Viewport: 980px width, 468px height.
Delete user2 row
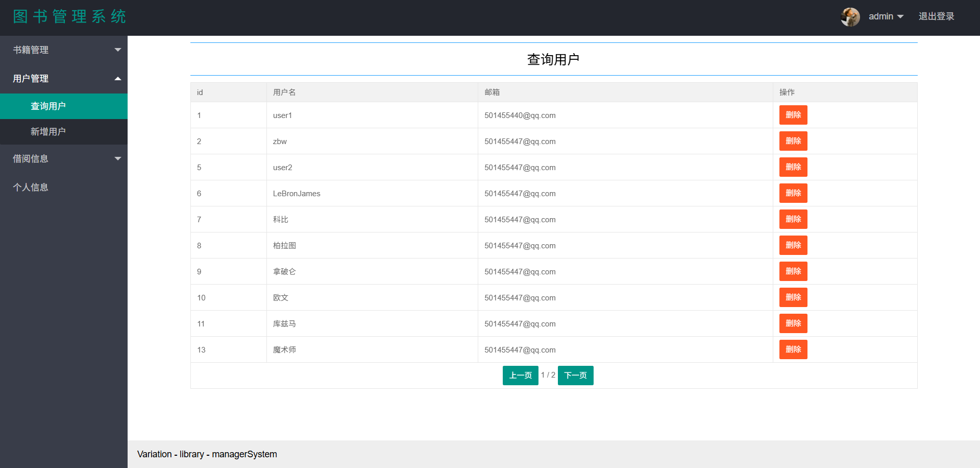coord(793,167)
